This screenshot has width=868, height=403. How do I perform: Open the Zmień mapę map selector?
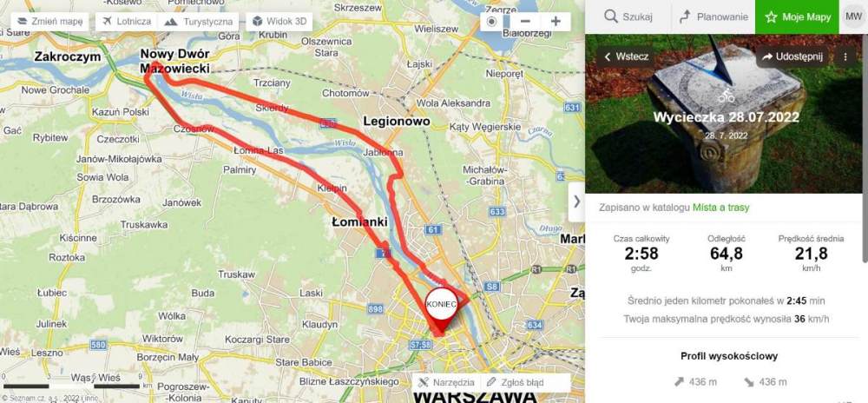pos(49,22)
